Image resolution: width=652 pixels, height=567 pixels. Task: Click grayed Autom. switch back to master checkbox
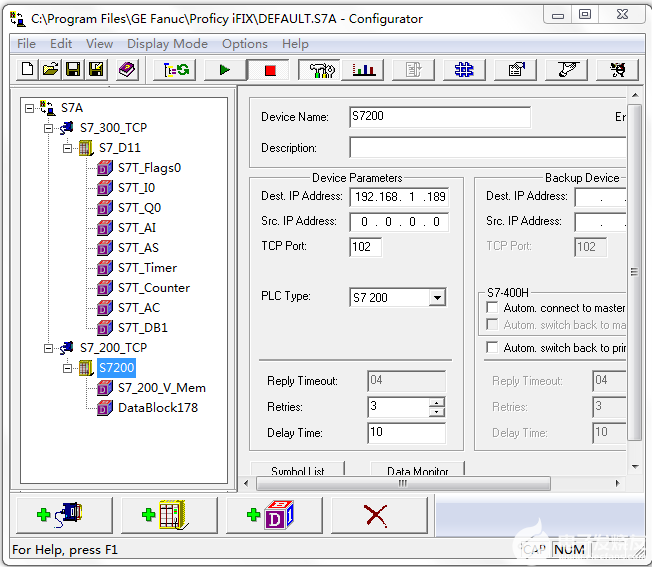pyautogui.click(x=492, y=324)
